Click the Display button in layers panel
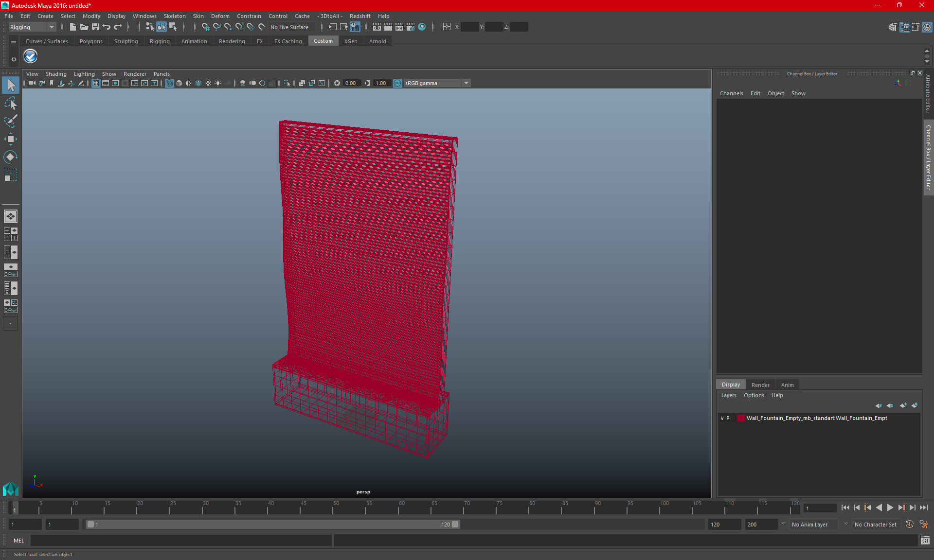This screenshot has height=560, width=934. (x=732, y=384)
